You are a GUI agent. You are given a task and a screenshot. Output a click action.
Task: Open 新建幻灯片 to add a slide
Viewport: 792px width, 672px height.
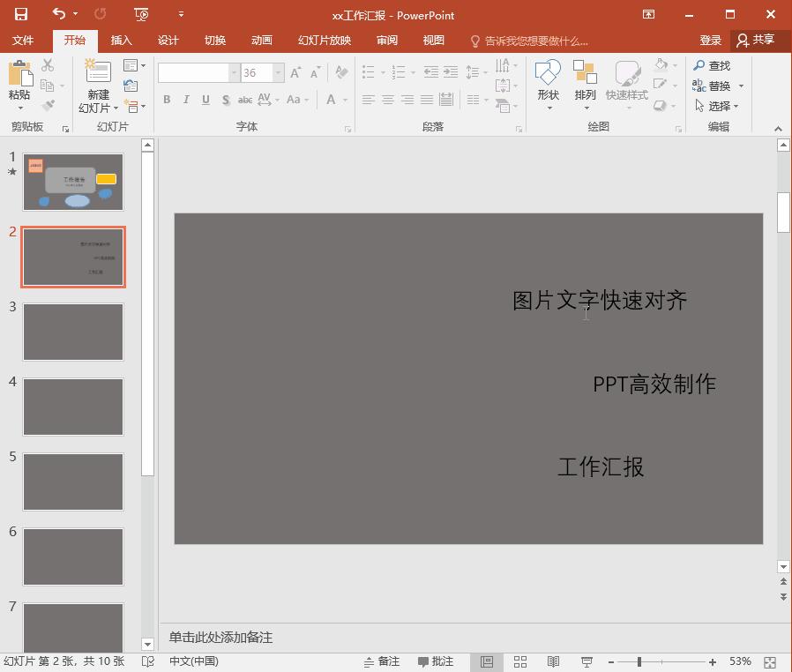tap(97, 85)
